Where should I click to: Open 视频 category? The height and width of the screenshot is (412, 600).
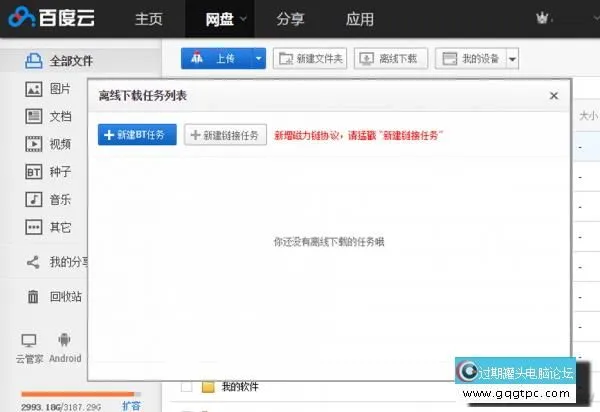click(x=60, y=144)
